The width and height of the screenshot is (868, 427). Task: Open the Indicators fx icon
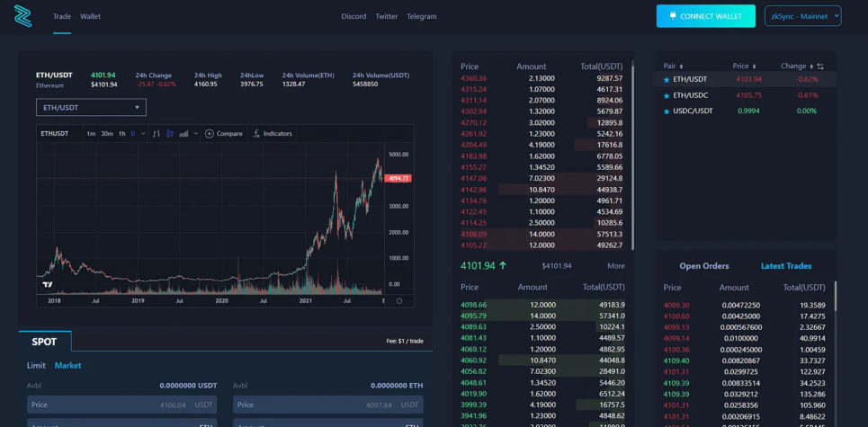256,134
